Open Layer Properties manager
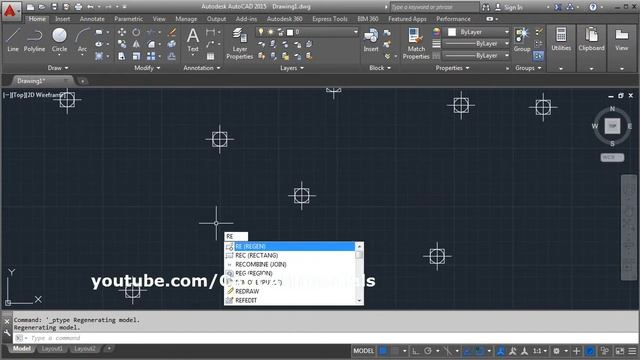 240,44
